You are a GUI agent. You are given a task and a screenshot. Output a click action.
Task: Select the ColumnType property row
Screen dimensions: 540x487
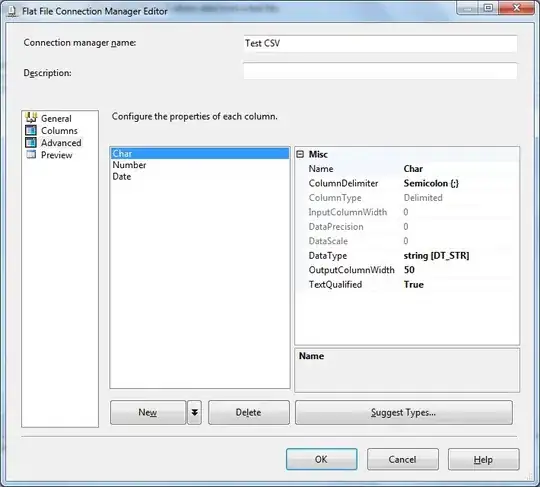click(x=407, y=198)
